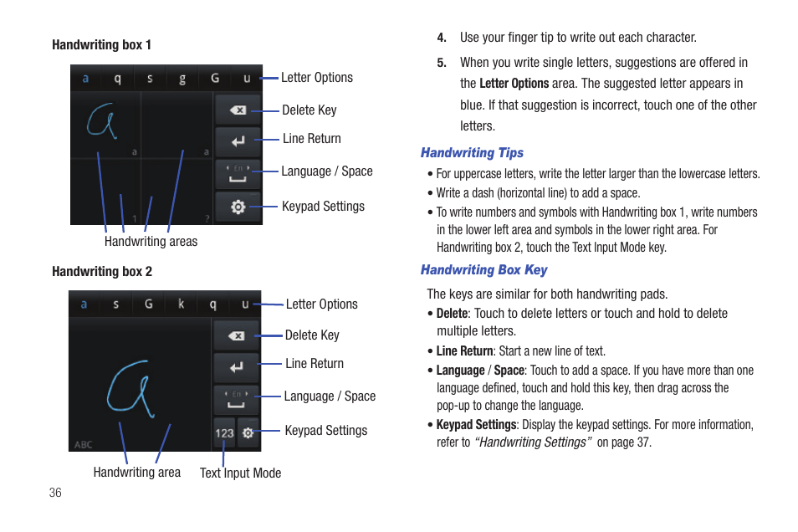Screen dimensions: 798x532
Task: Select letter option 'k' in Handwriting box 2
Action: [181, 304]
